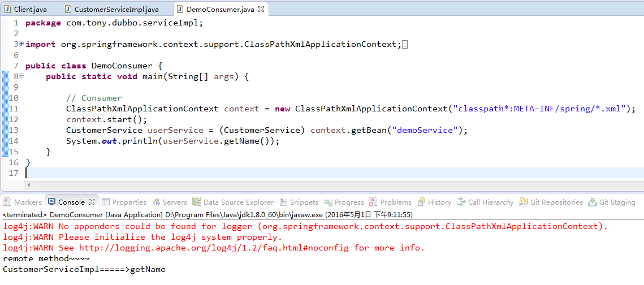
Task: Click the main method name on line 8
Action: pos(153,76)
